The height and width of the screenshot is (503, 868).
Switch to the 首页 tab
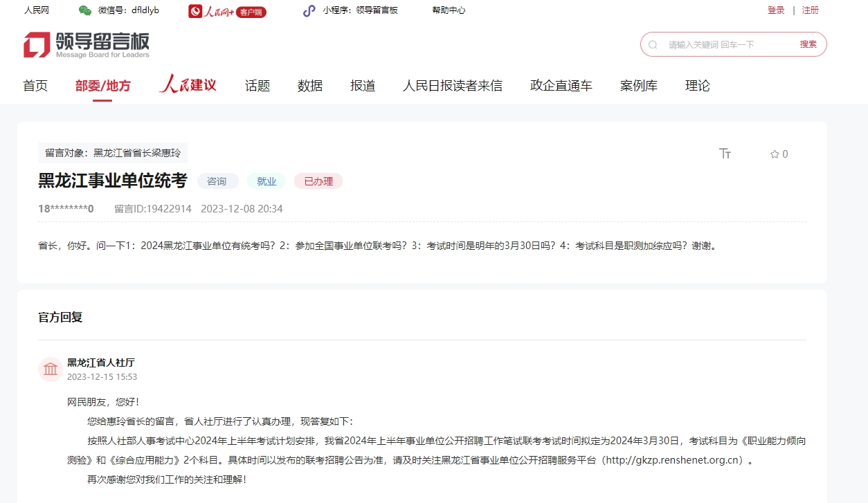click(x=35, y=85)
